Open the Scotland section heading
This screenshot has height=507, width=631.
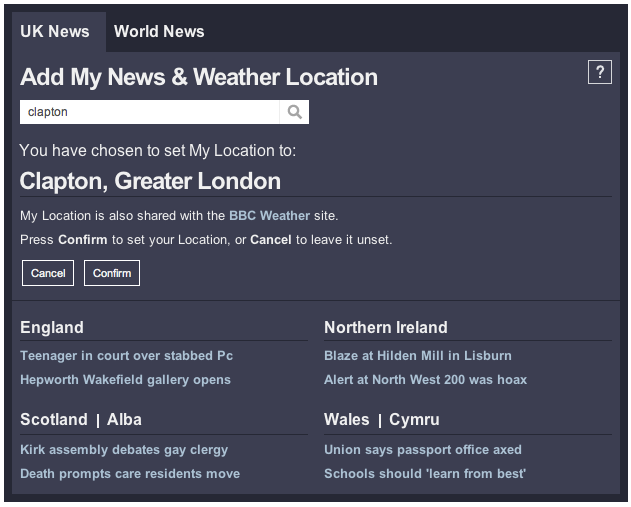click(54, 420)
